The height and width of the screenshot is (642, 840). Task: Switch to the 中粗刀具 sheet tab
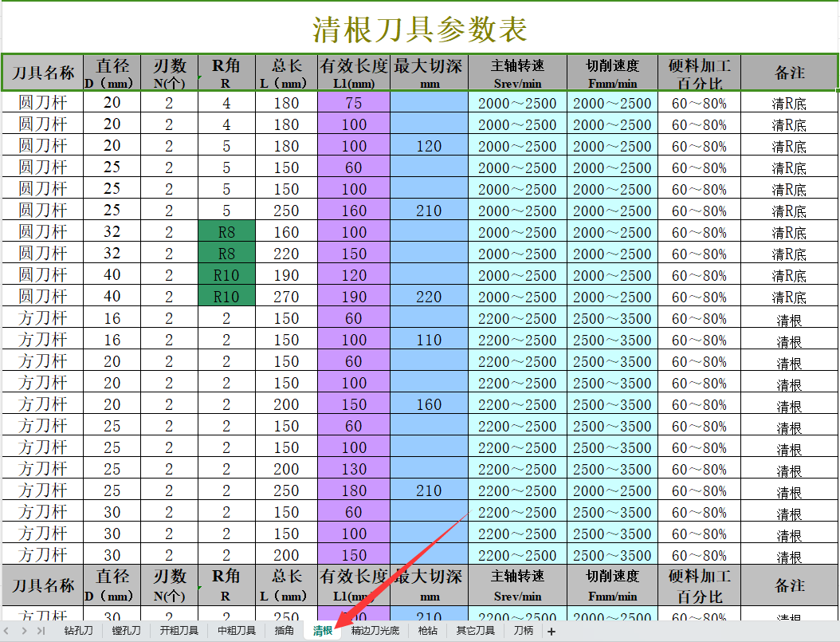tap(236, 631)
